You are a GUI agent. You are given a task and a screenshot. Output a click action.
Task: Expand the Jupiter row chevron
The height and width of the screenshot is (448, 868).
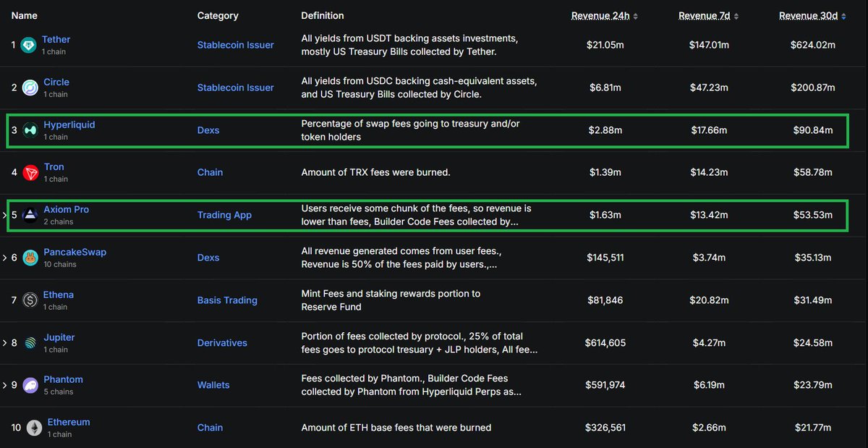4,343
